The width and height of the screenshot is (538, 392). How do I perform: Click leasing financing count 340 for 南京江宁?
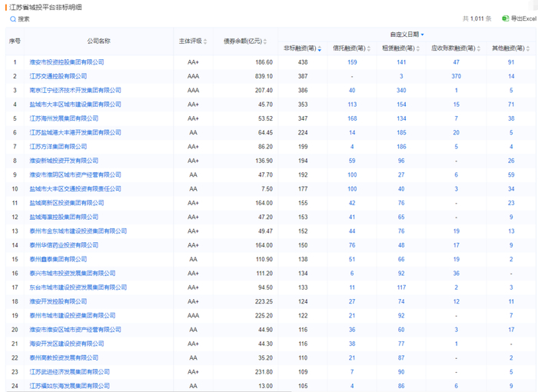pyautogui.click(x=401, y=90)
